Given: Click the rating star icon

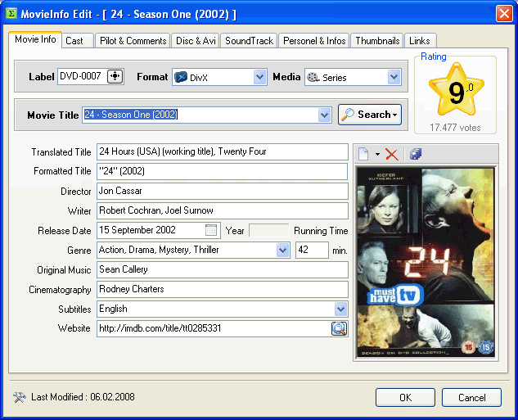Looking at the screenshot, I should tap(457, 89).
